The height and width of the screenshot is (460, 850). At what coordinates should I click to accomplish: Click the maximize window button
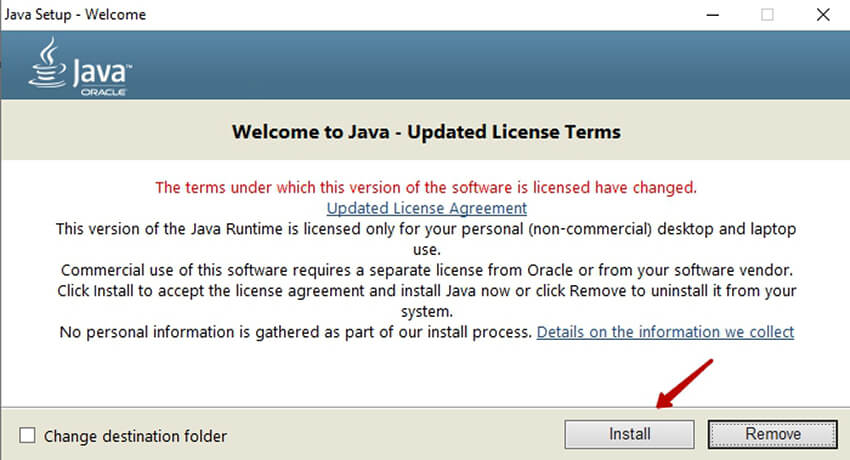(768, 14)
